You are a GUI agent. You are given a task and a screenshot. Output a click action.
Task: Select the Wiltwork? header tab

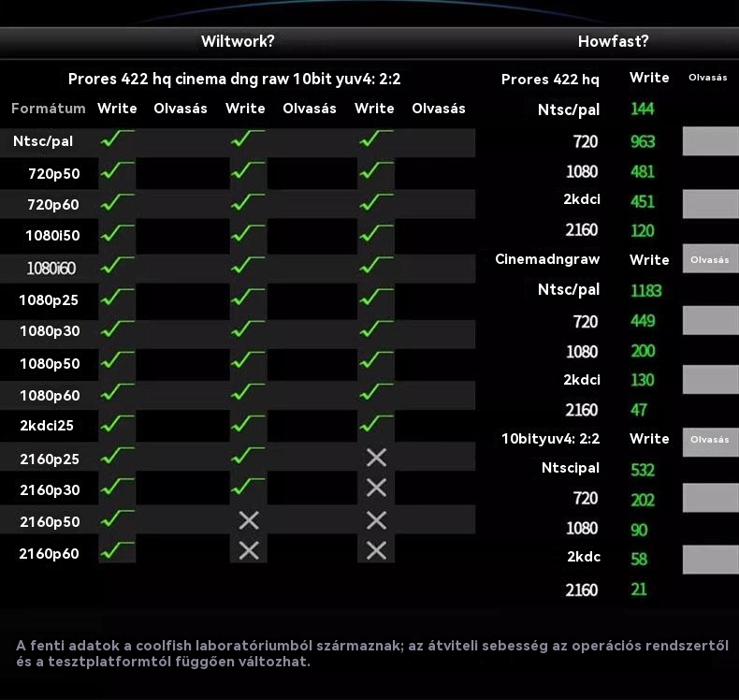[238, 42]
